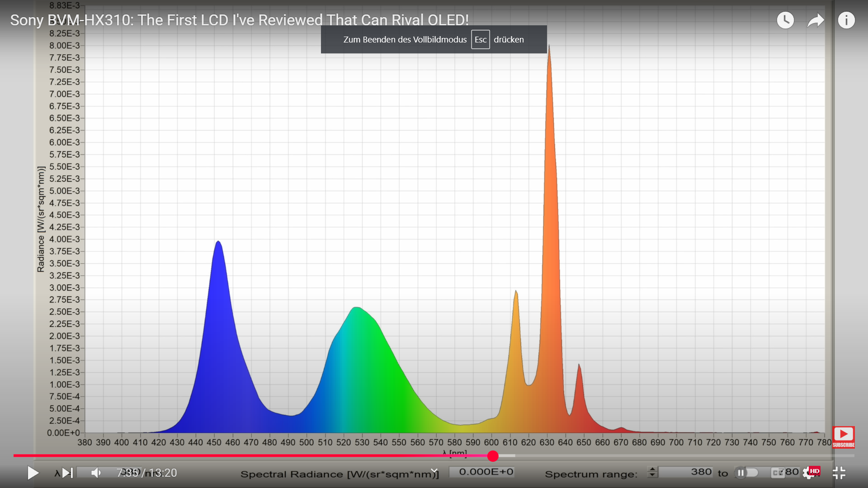The height and width of the screenshot is (488, 868).
Task: Click the 7:35 / 13:20 time display
Action: (x=147, y=473)
